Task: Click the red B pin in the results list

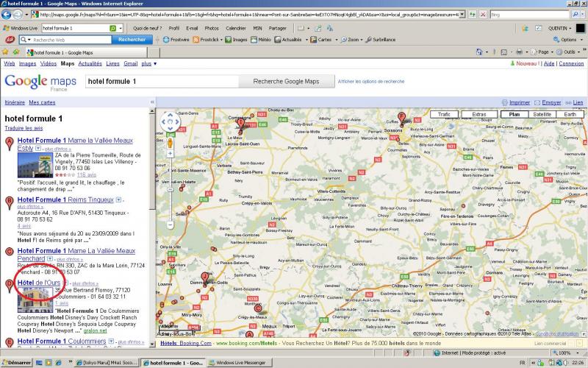Action: pyautogui.click(x=10, y=203)
